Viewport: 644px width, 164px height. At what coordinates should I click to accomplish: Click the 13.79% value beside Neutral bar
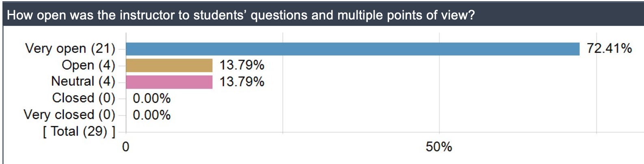pyautogui.click(x=242, y=82)
